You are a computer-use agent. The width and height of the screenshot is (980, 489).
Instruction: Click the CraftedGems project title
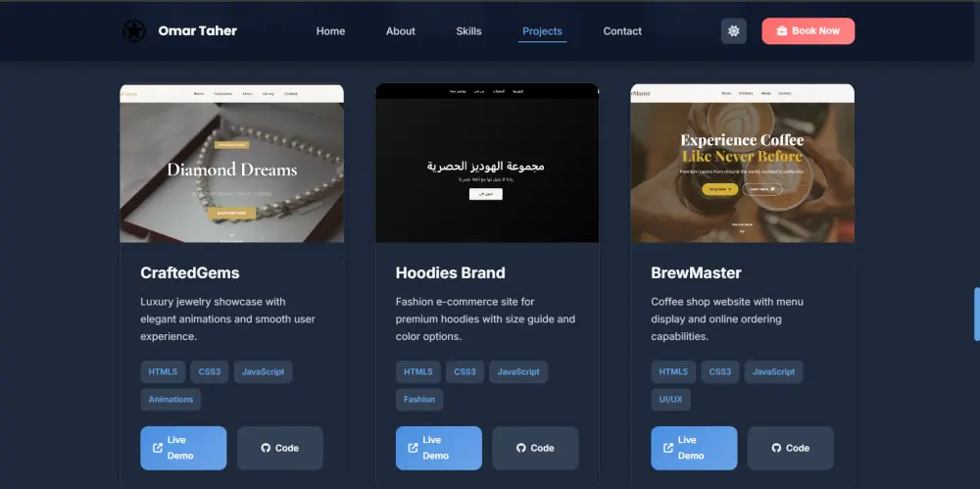[x=190, y=272]
